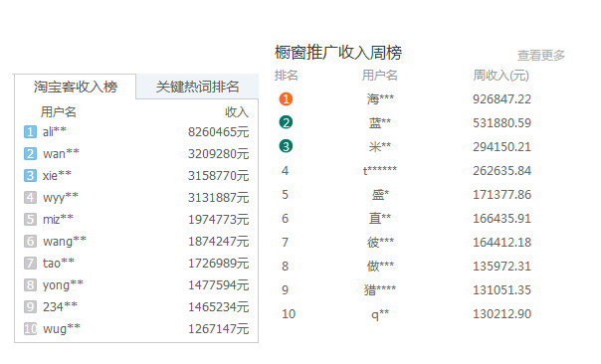Click weekly income 131051.35
The width and height of the screenshot is (601, 364).
tap(501, 290)
